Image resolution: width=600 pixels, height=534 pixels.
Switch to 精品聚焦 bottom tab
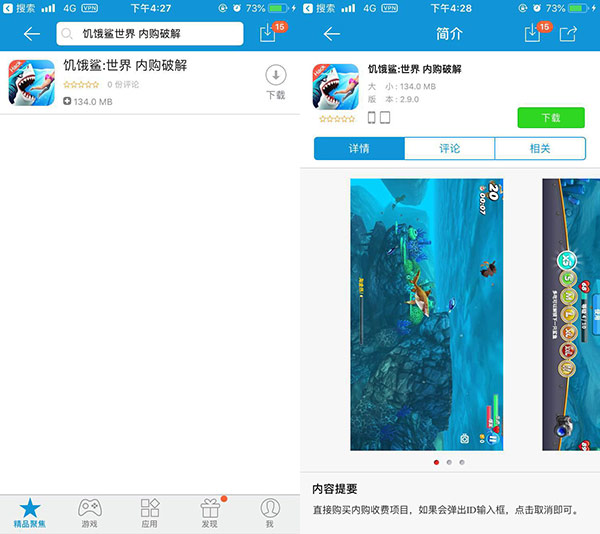tap(30, 513)
